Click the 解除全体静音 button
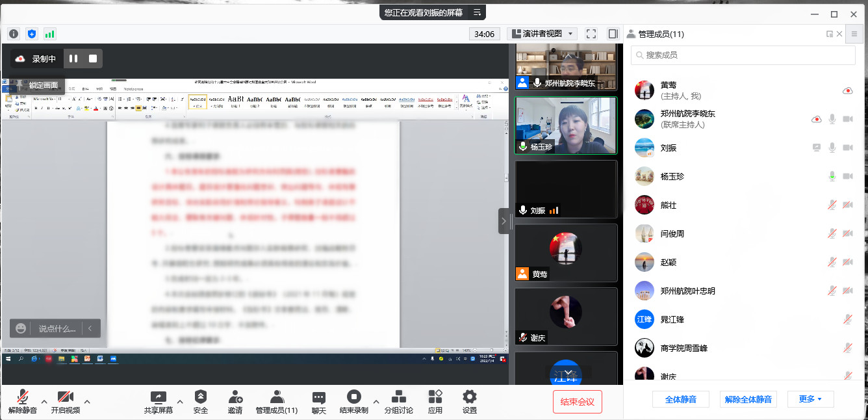Image resolution: width=868 pixels, height=420 pixels. pos(748,399)
